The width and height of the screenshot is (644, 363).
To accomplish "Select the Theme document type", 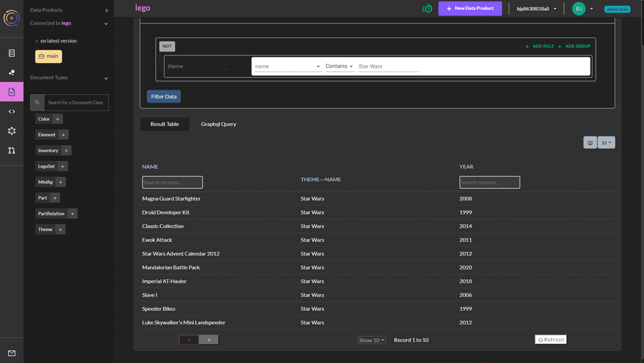I will tap(45, 230).
